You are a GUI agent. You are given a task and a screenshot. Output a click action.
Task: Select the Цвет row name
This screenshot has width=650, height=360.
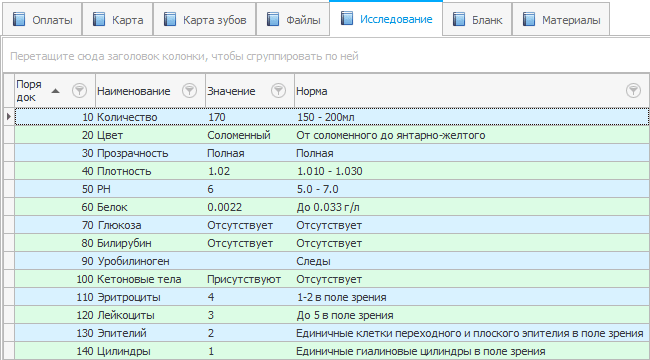[110, 135]
